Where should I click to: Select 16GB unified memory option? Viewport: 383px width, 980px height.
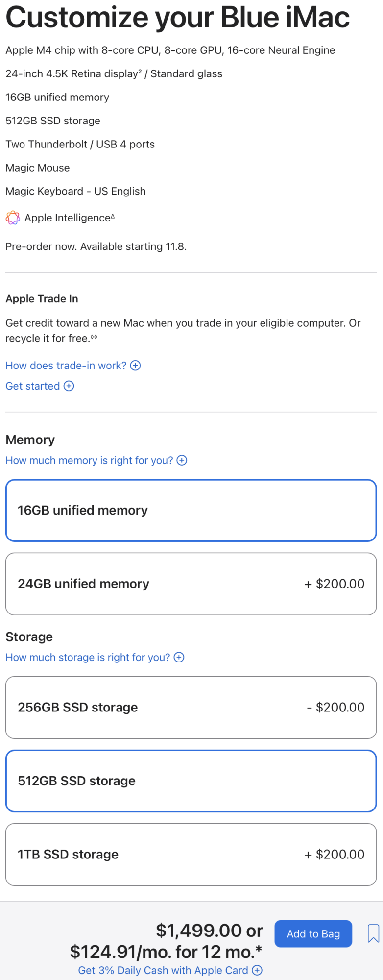(x=191, y=511)
